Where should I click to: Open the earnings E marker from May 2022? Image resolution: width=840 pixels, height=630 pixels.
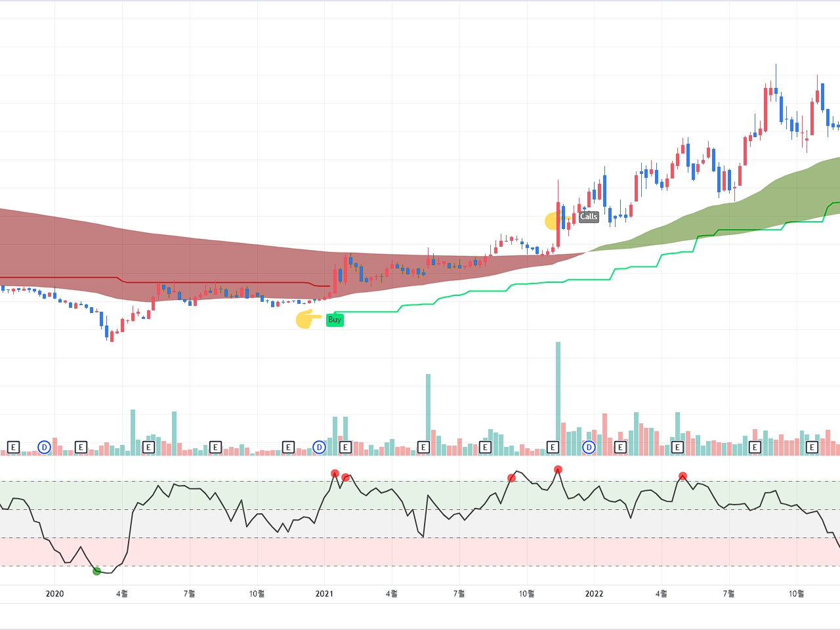[678, 448]
